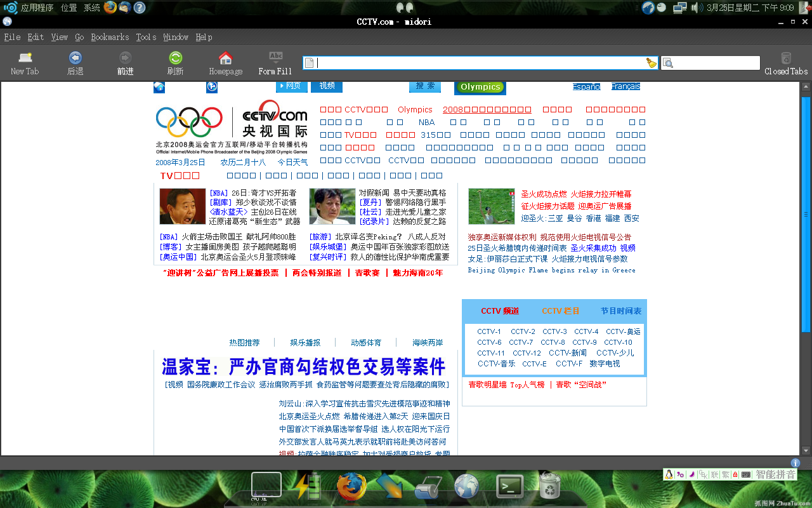812x508 pixels.
Task: Open the globe web browser dock icon
Action: coord(467,486)
